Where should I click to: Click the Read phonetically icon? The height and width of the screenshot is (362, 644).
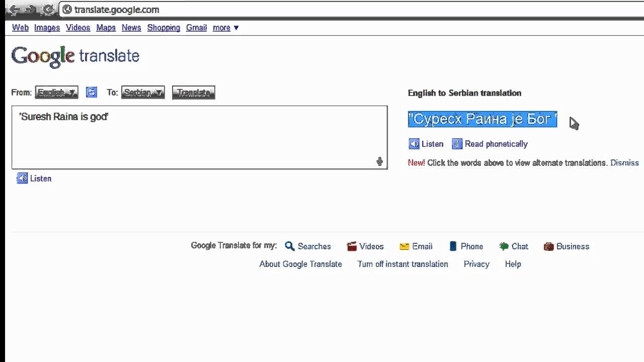[x=457, y=144]
